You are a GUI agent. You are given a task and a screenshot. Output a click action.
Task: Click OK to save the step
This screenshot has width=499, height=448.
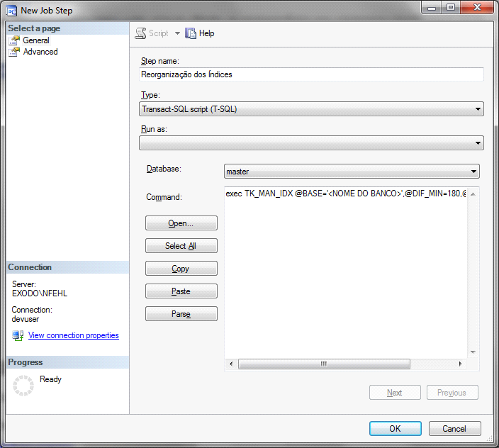396,429
